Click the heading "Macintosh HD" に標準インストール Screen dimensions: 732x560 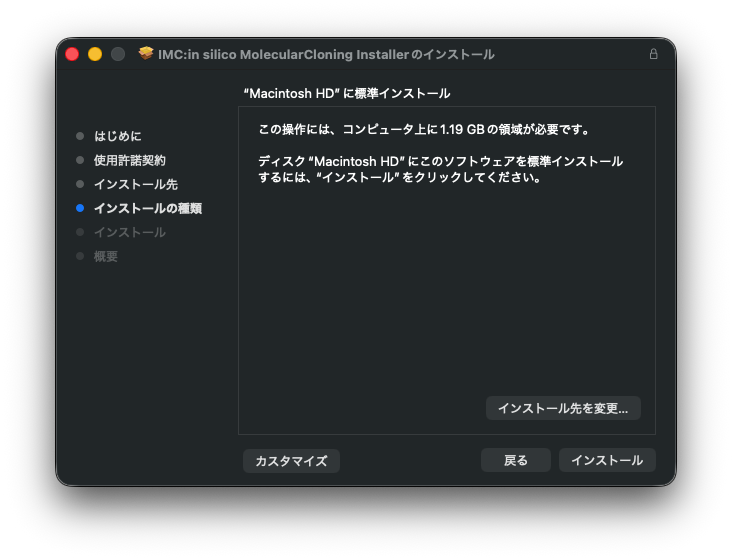point(347,93)
